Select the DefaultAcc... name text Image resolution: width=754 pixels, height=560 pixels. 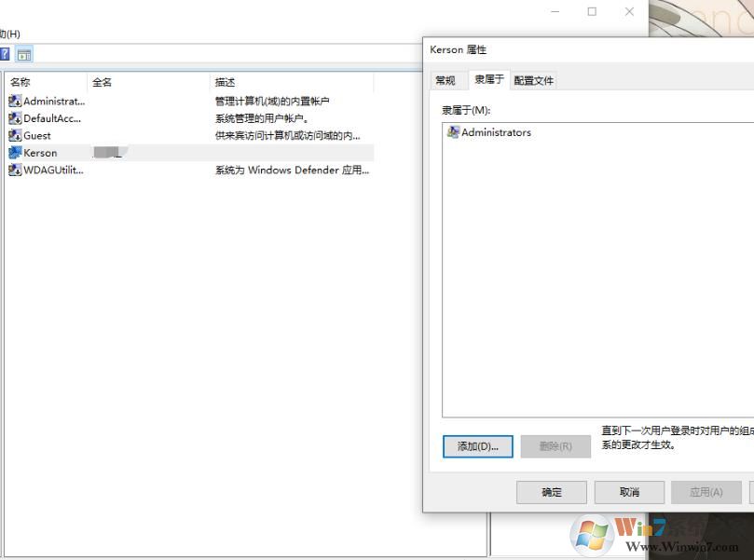(52, 118)
